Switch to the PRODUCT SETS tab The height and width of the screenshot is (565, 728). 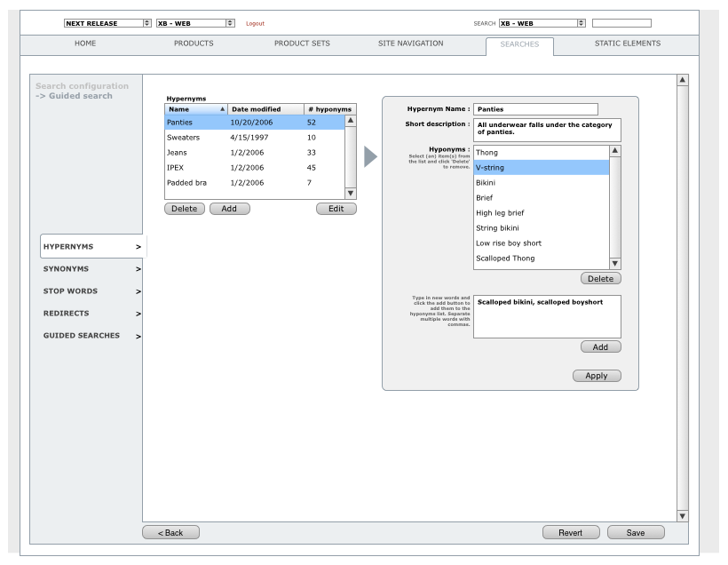302,44
